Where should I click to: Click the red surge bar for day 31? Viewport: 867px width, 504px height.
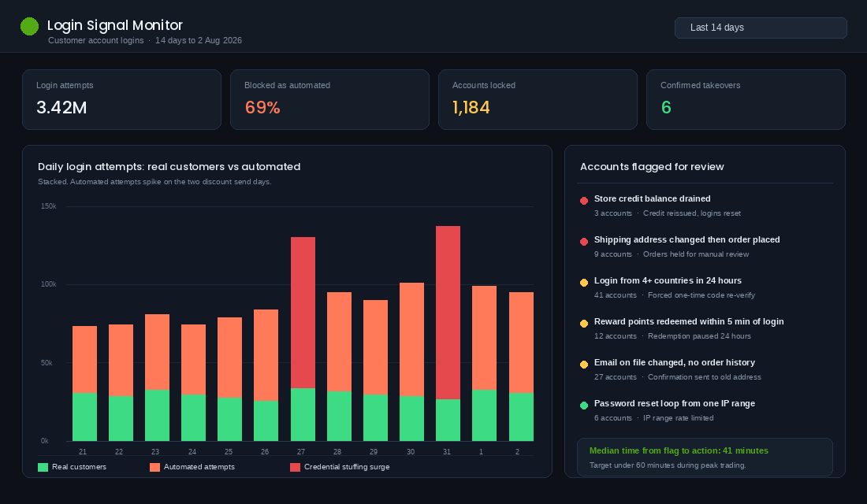(448, 313)
